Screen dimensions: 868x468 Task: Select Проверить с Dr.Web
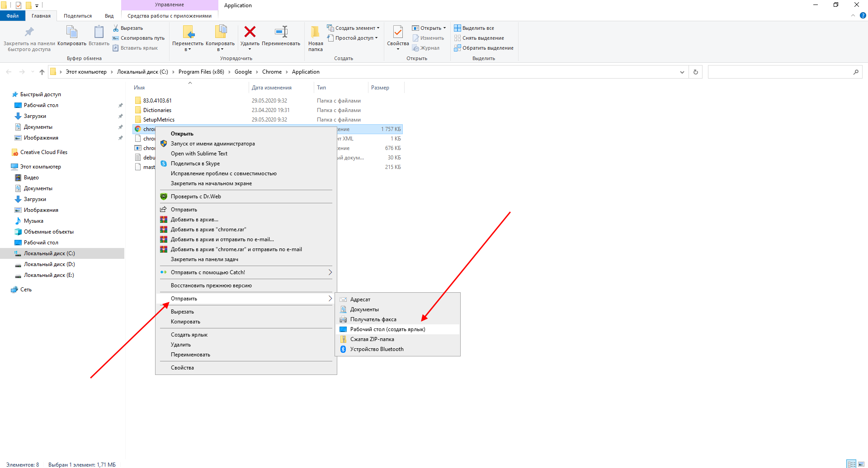point(246,197)
